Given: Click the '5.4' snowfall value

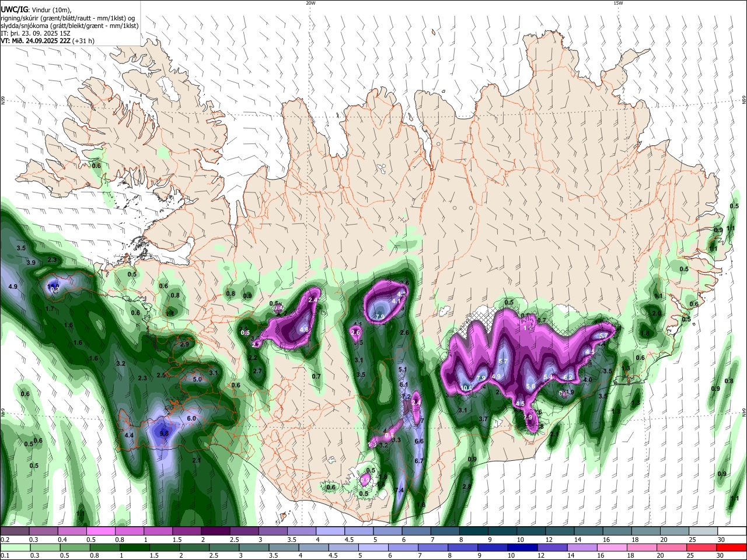Looking at the screenshot, I should (548, 377).
